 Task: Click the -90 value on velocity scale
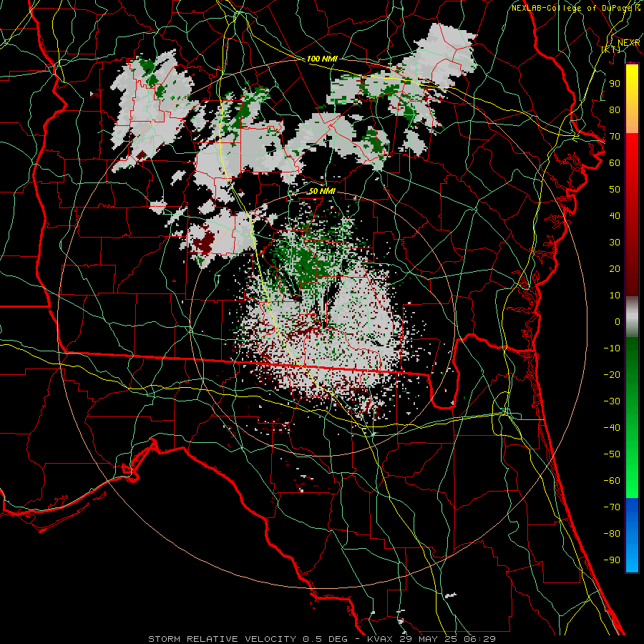point(612,560)
